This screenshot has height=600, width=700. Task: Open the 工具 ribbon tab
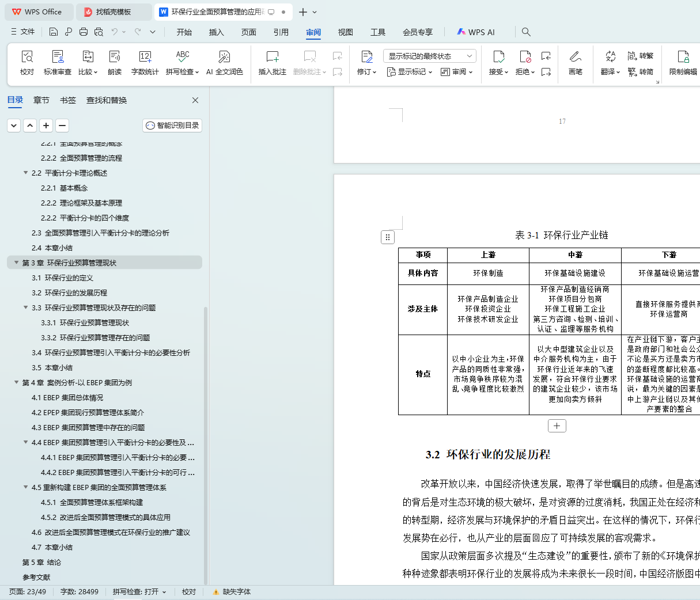377,32
